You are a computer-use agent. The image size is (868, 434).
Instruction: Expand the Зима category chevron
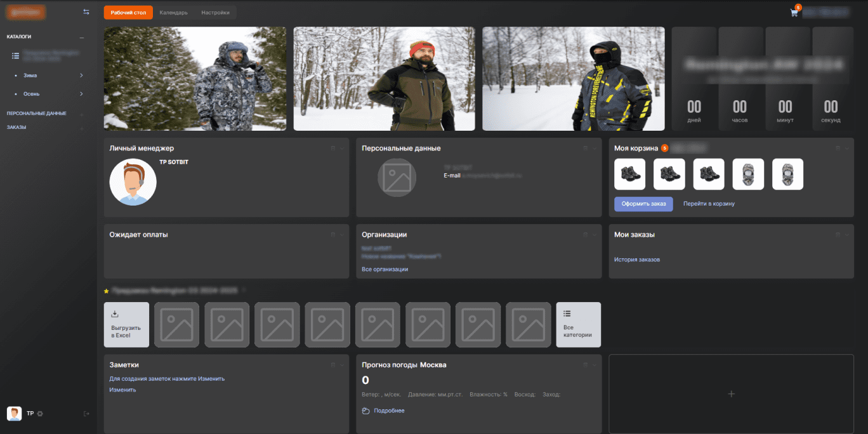pyautogui.click(x=81, y=76)
